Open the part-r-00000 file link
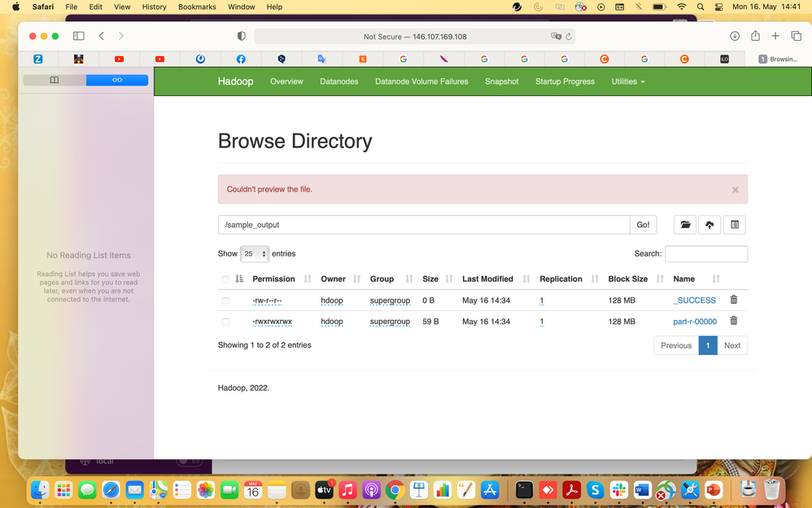Viewport: 812px width, 508px height. point(695,322)
